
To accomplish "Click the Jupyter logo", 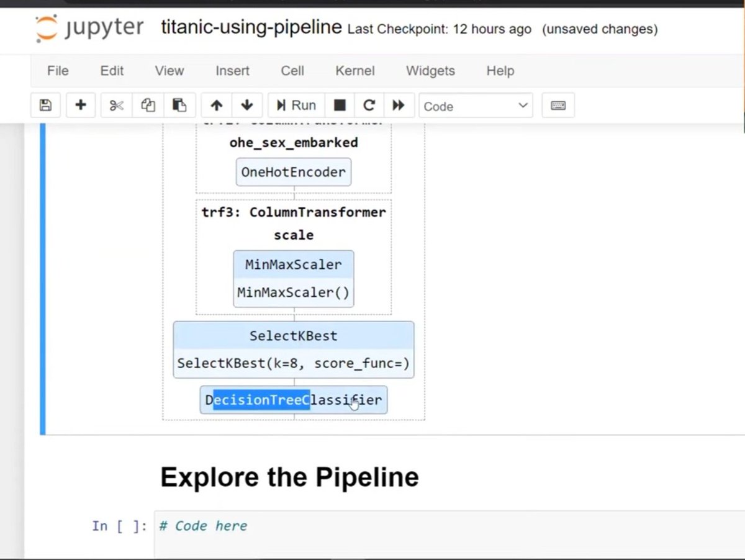I will (x=89, y=29).
